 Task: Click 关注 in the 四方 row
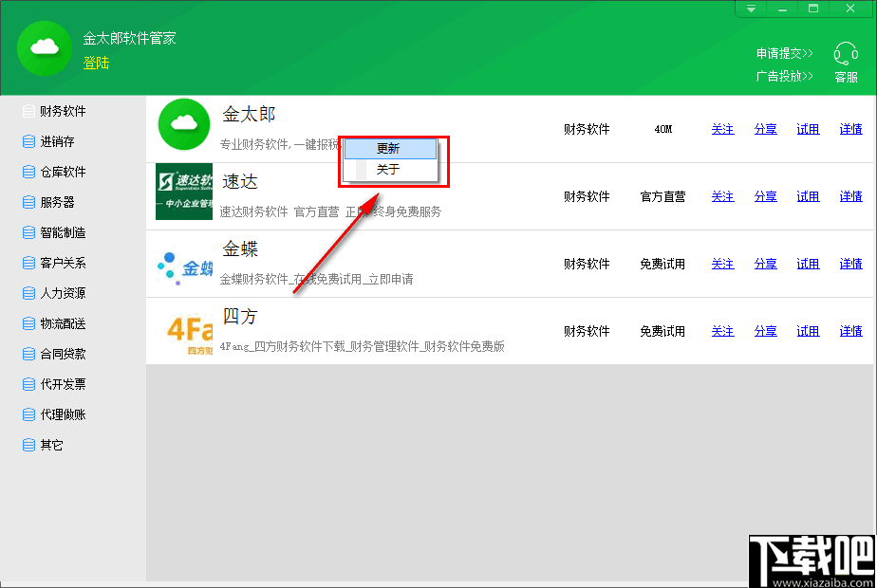(722, 331)
